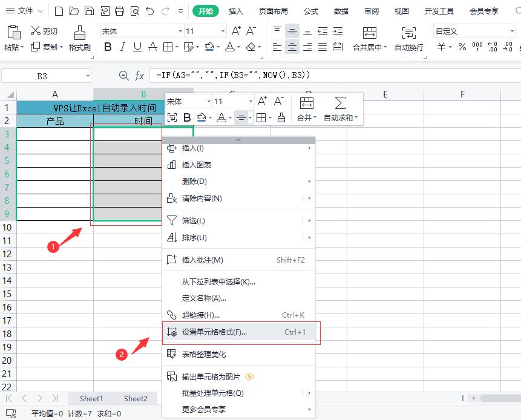Align text left in ribbon
Viewport: 521px width, 420px height.
[x=277, y=47]
